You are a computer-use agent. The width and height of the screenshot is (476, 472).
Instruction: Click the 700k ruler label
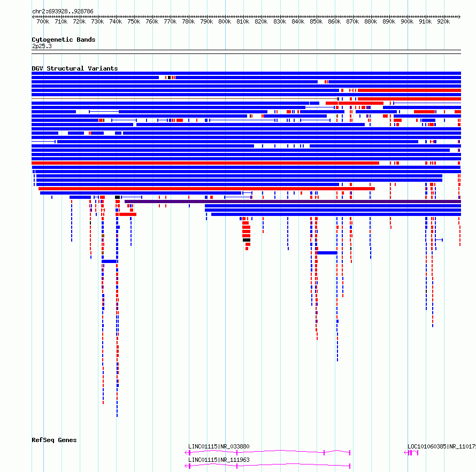(43, 21)
